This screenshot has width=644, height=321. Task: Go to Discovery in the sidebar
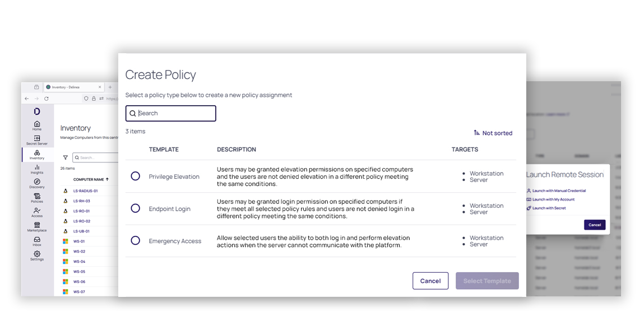(37, 184)
